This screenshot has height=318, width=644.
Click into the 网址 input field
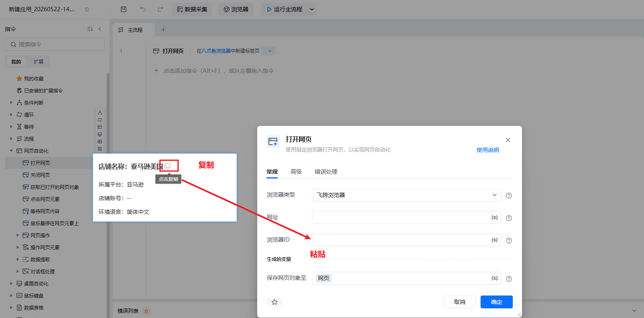(x=407, y=217)
